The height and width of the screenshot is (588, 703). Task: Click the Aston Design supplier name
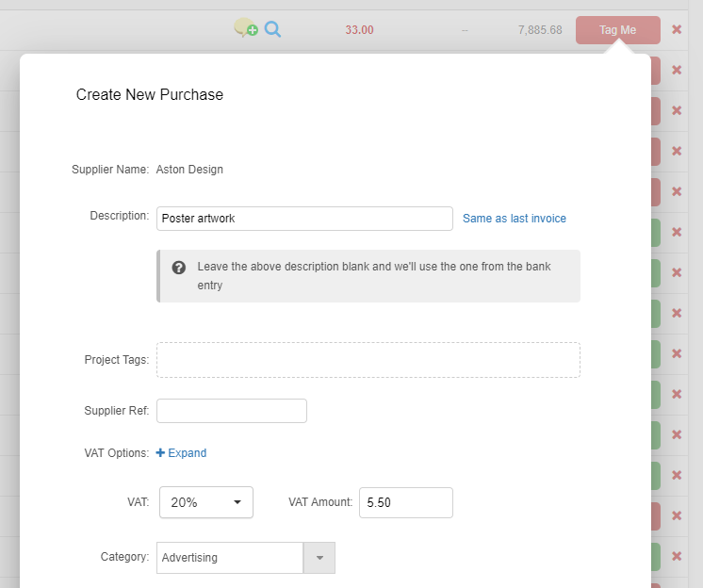tap(189, 170)
